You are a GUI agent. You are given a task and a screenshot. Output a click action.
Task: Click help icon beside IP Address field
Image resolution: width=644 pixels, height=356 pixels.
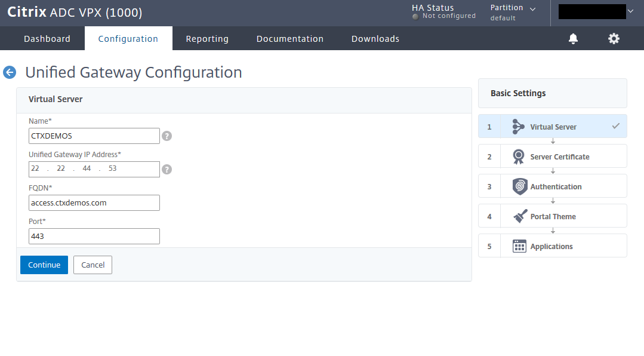click(167, 170)
